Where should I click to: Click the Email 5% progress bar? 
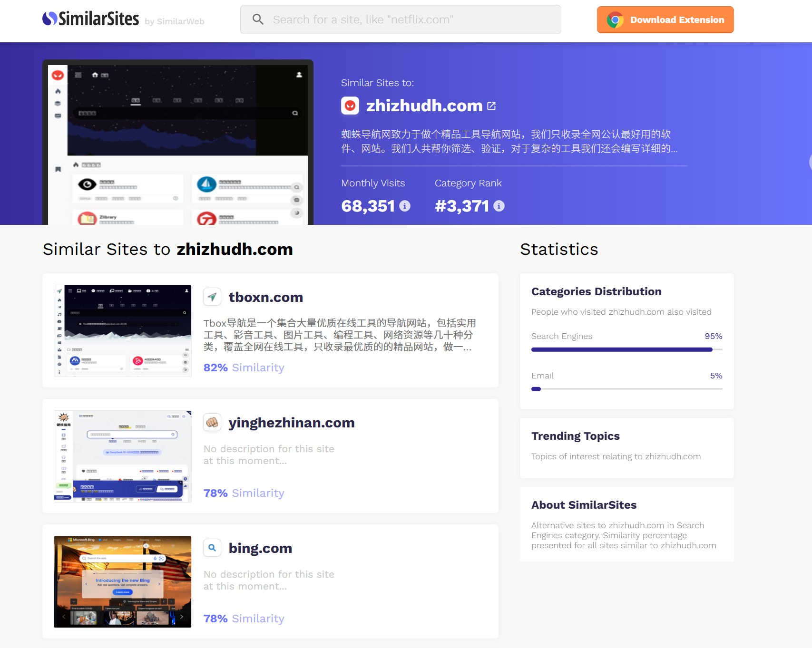tap(627, 389)
